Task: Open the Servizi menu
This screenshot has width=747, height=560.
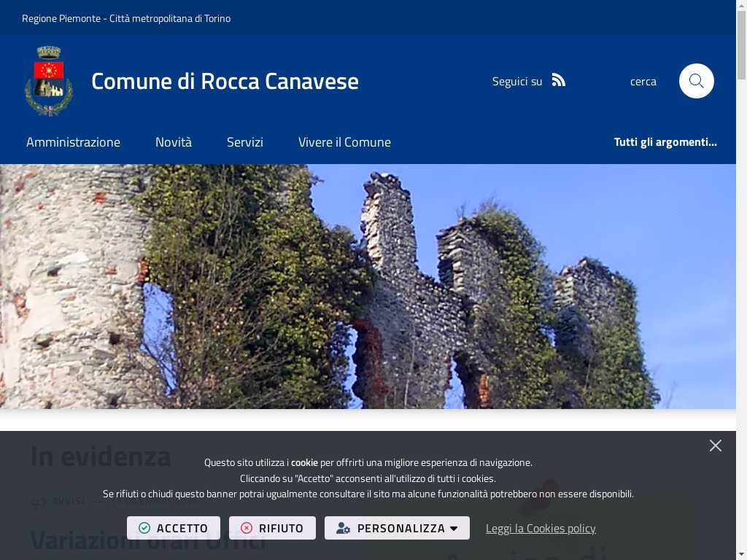Action: click(x=245, y=142)
